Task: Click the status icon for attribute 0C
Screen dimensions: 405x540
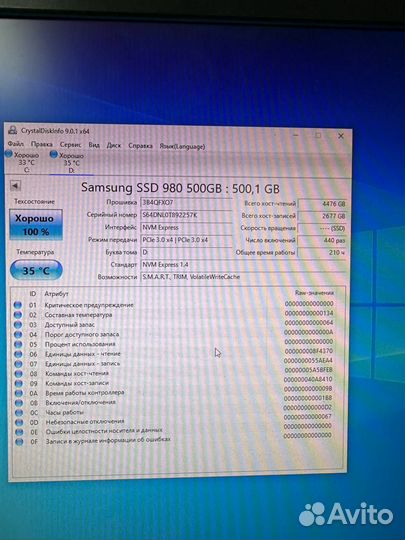Action: (x=19, y=413)
